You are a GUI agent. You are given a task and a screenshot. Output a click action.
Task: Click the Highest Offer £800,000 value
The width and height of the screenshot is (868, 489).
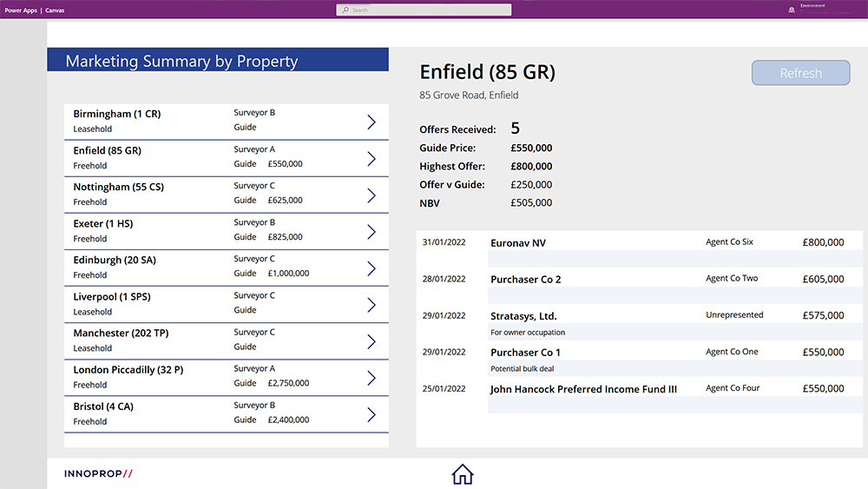(x=531, y=166)
